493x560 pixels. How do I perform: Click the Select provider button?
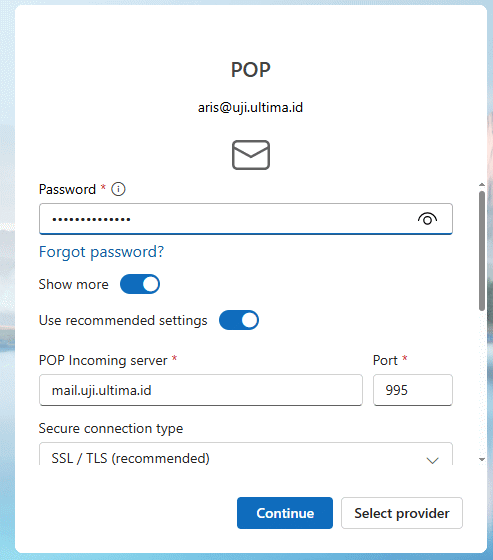tap(402, 513)
